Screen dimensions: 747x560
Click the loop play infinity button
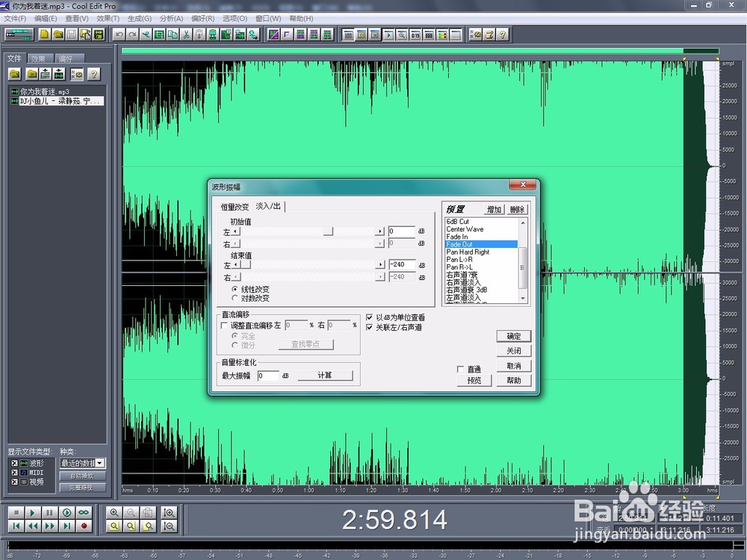point(84,512)
